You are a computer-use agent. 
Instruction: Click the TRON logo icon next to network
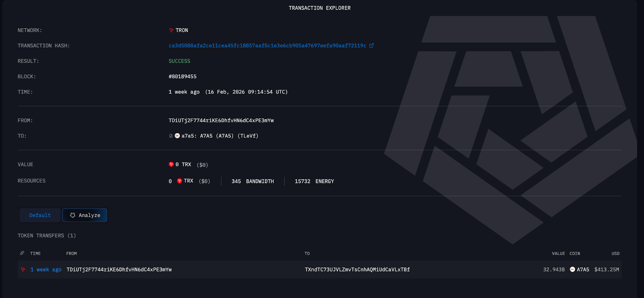(171, 30)
